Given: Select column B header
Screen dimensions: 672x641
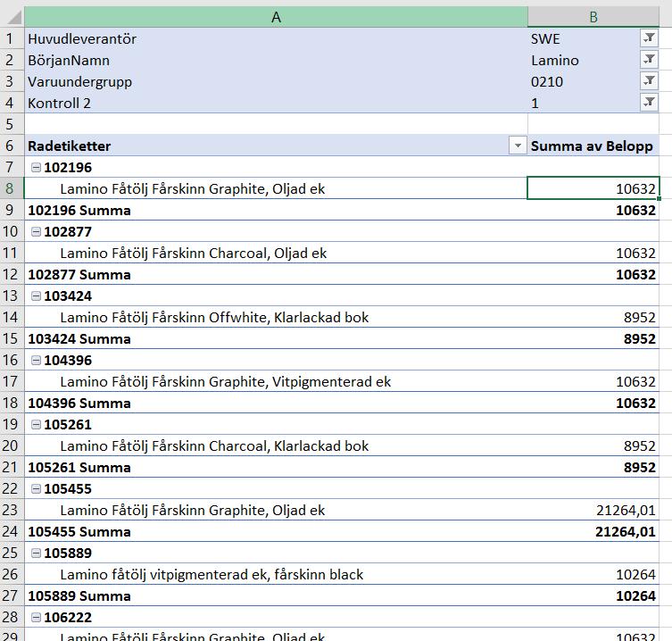Looking at the screenshot, I should tap(593, 17).
